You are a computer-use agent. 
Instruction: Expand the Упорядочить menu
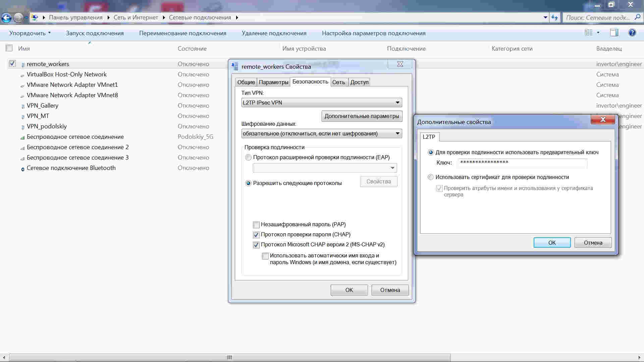click(x=30, y=33)
